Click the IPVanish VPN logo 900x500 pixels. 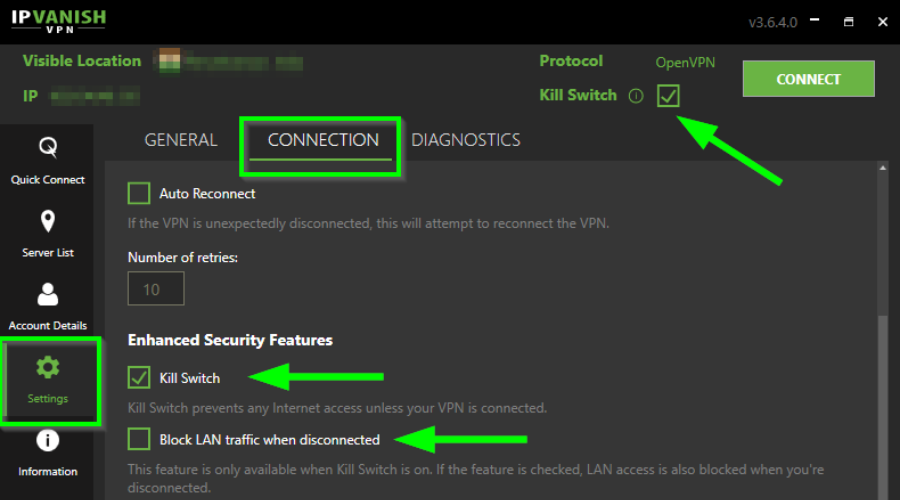pos(59,21)
